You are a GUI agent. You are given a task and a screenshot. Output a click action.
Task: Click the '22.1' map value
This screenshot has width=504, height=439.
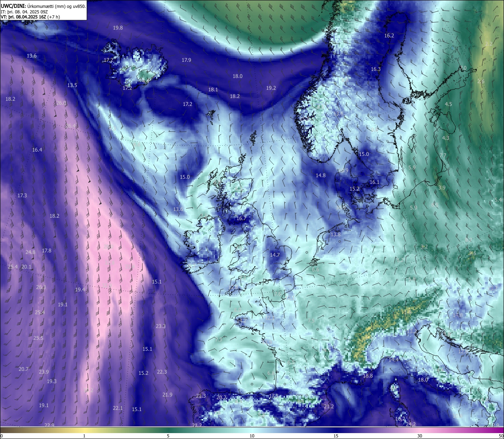118,408
